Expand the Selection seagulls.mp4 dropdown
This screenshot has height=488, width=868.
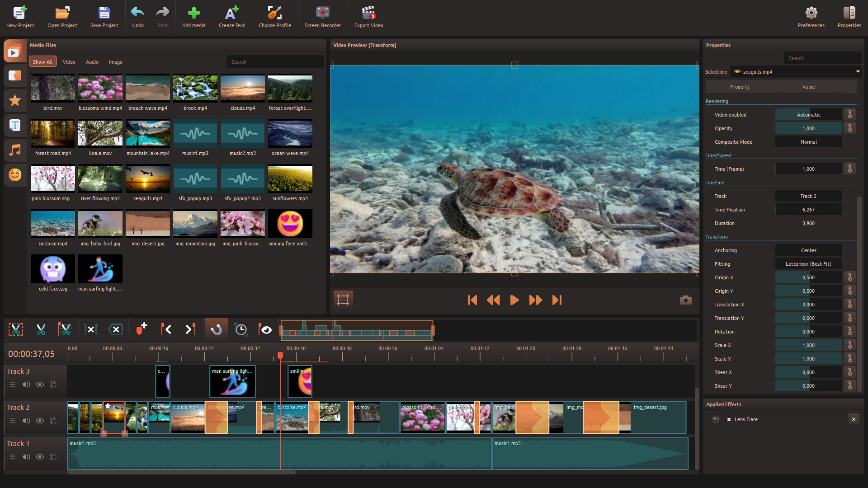pyautogui.click(x=857, y=72)
